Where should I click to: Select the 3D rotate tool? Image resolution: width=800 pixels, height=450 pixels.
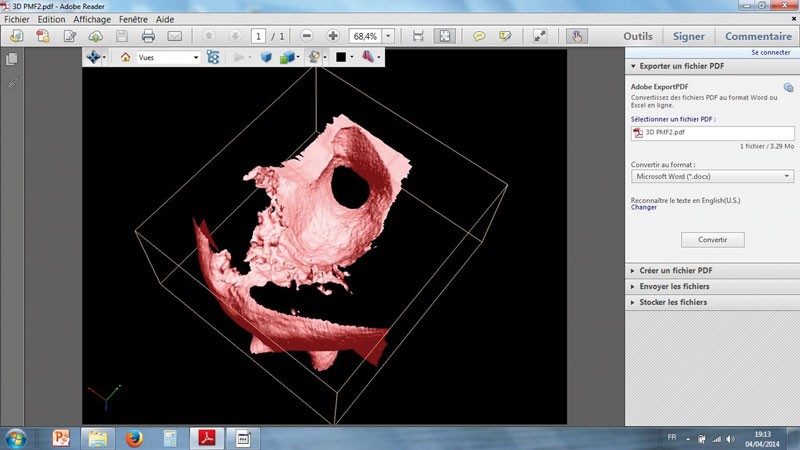[93, 57]
